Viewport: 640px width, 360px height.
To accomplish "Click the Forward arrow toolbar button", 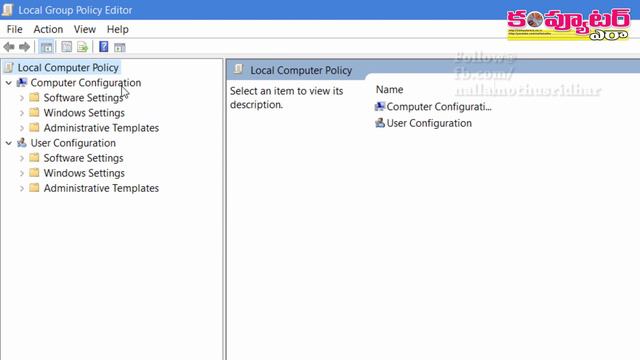I will (24, 47).
